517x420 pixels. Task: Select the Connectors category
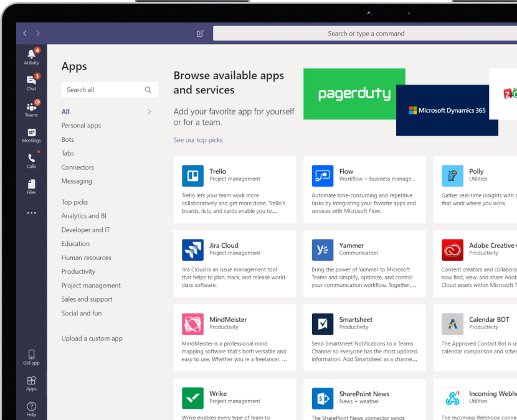click(77, 167)
